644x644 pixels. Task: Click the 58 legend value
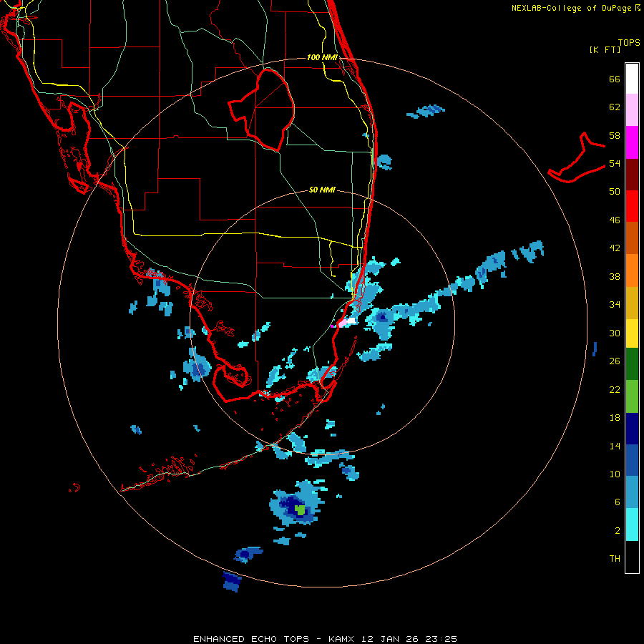point(615,135)
